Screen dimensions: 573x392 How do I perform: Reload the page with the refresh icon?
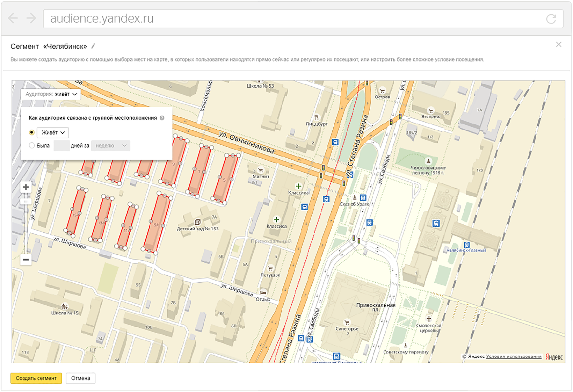[551, 19]
